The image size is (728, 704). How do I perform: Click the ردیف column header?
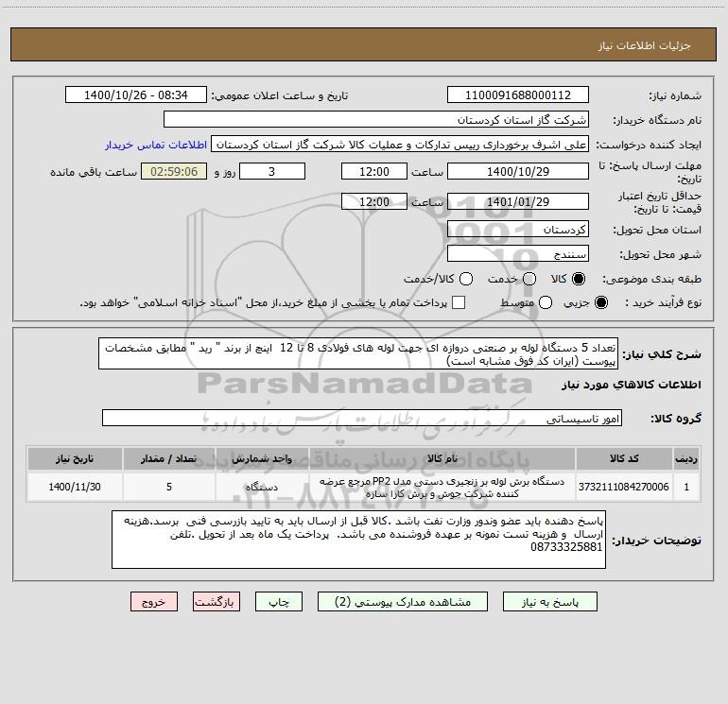pyautogui.click(x=686, y=459)
